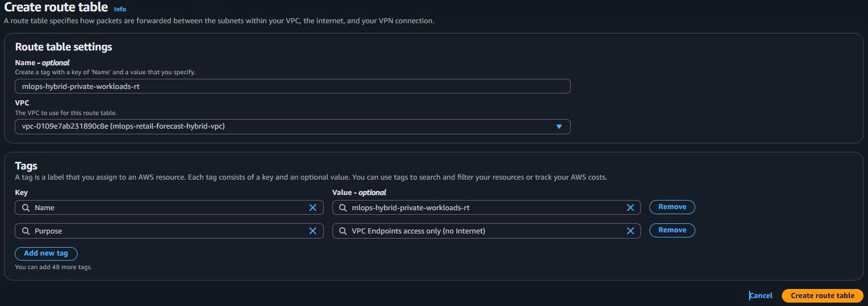Expand the VPC selection dropdown arrow
Viewport: 868px width, 306px height.
[559, 126]
